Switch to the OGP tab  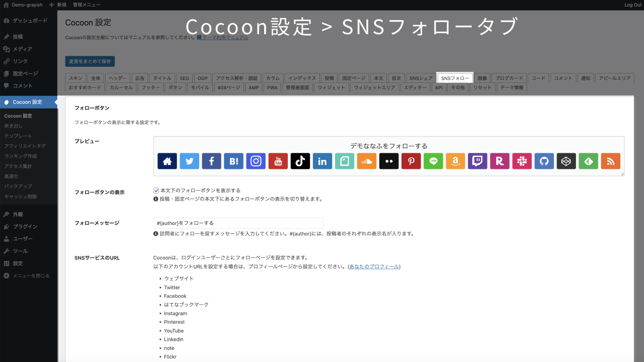tap(202, 78)
